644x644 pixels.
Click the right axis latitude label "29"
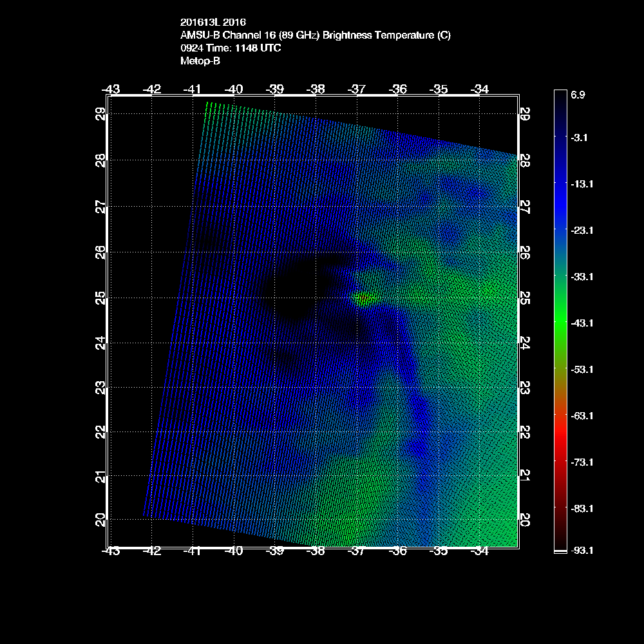click(x=526, y=114)
